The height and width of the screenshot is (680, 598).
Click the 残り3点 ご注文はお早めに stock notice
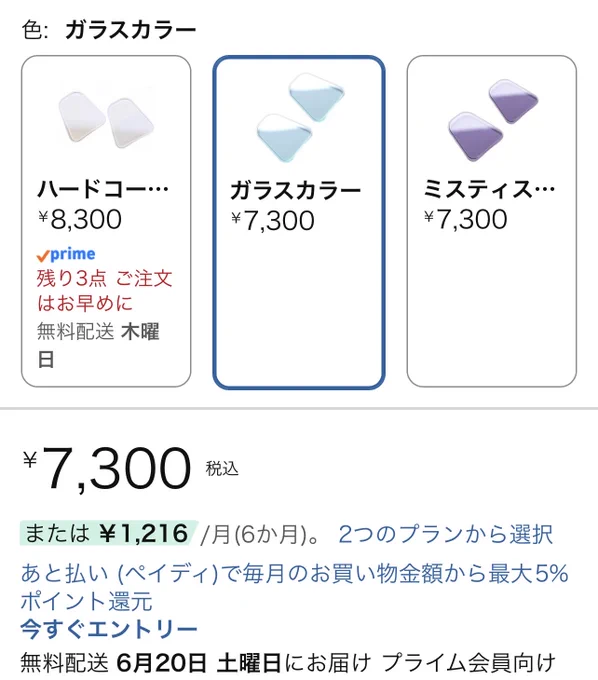[105, 291]
